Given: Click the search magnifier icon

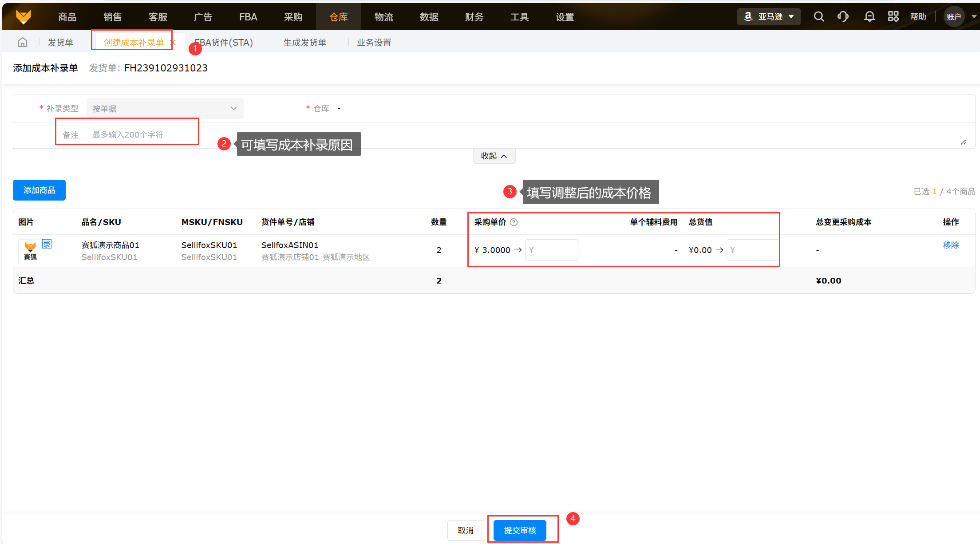Looking at the screenshot, I should point(819,17).
